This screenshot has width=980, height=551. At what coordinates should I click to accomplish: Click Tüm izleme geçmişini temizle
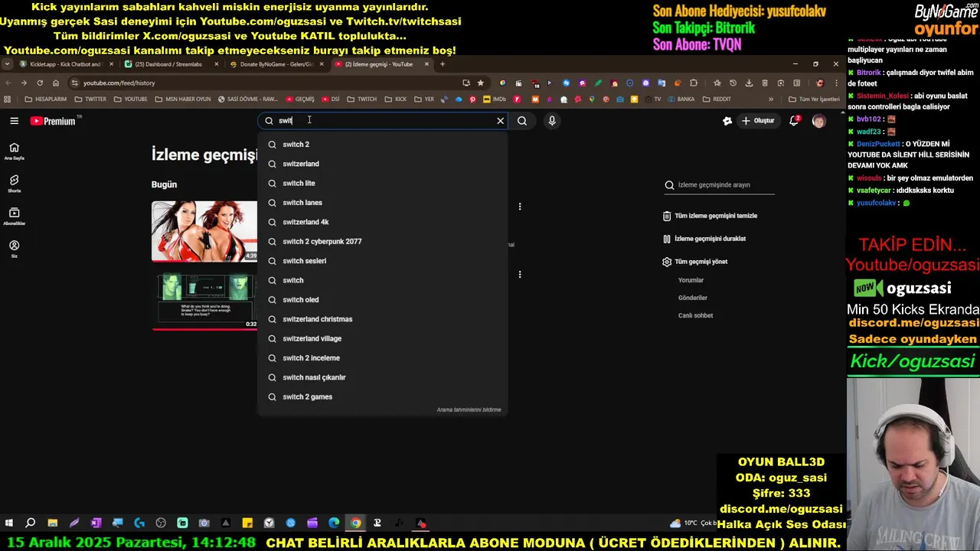coord(710,216)
